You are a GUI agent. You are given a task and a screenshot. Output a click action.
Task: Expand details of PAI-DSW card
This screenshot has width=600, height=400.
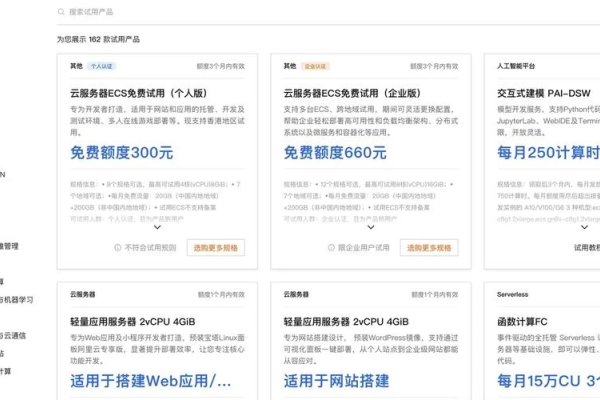coord(584,227)
